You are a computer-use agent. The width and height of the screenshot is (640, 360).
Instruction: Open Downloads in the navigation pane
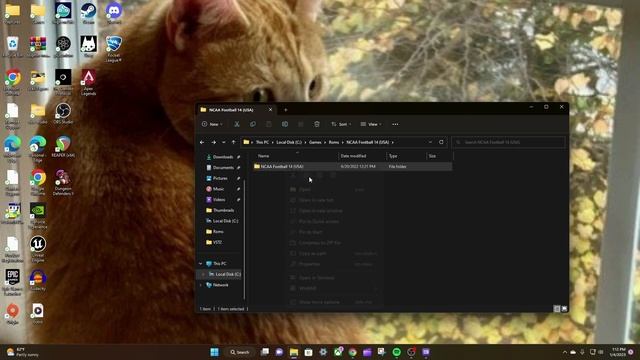tap(223, 157)
